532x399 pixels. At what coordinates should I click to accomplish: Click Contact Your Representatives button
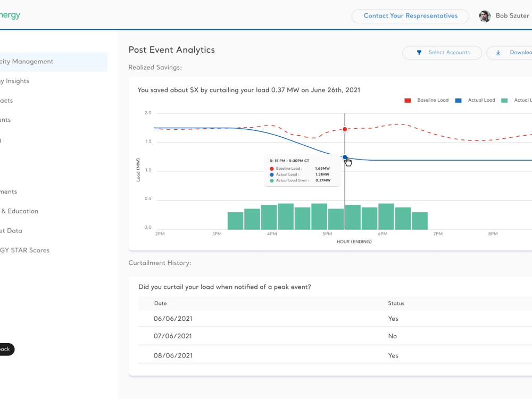click(x=410, y=16)
